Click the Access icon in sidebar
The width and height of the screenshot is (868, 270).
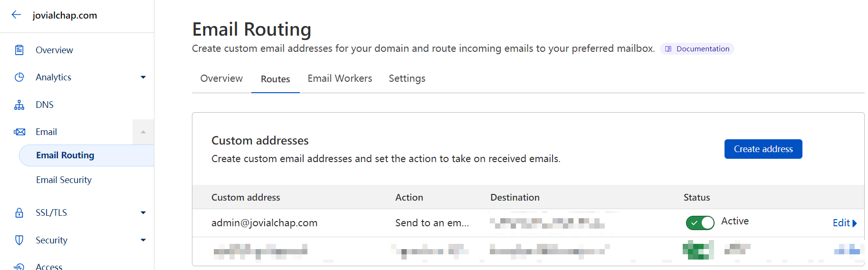(x=19, y=266)
